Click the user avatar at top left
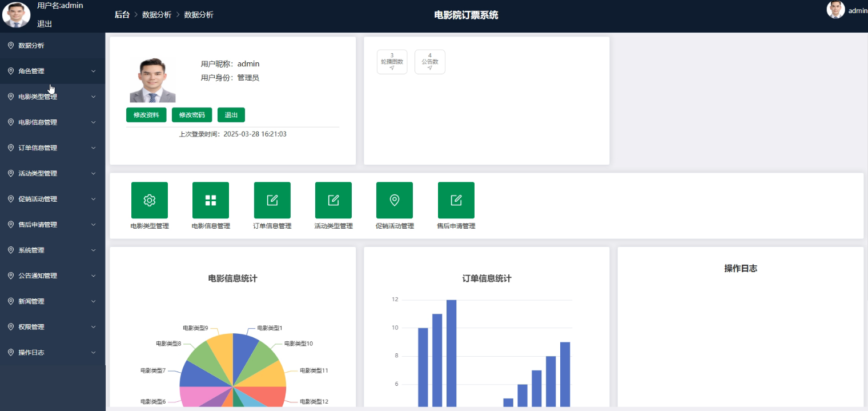868x411 pixels. click(17, 15)
